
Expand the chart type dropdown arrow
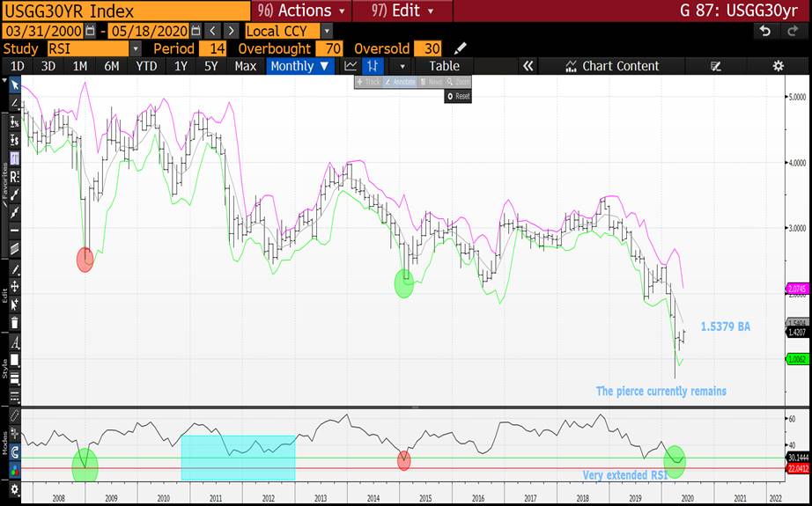click(x=402, y=66)
